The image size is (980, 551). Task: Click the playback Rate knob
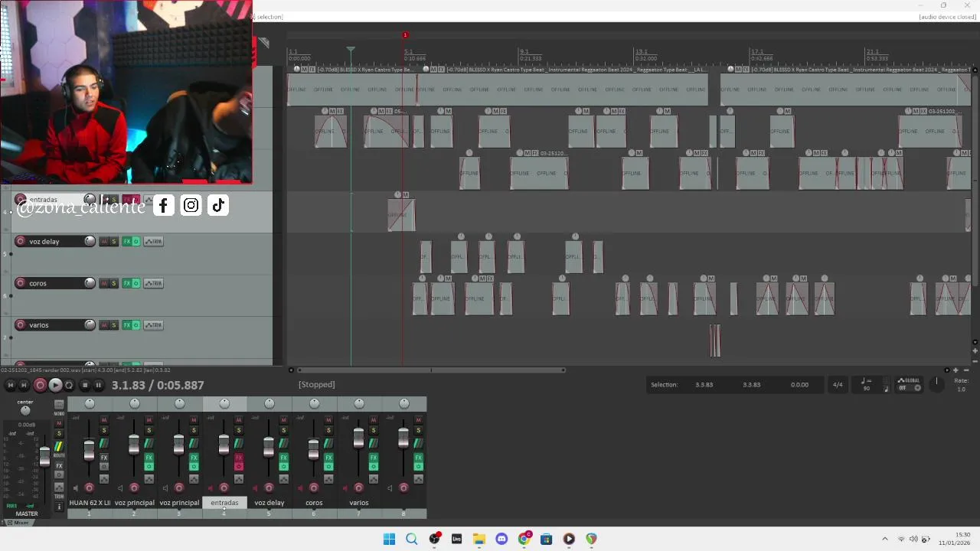click(x=936, y=383)
